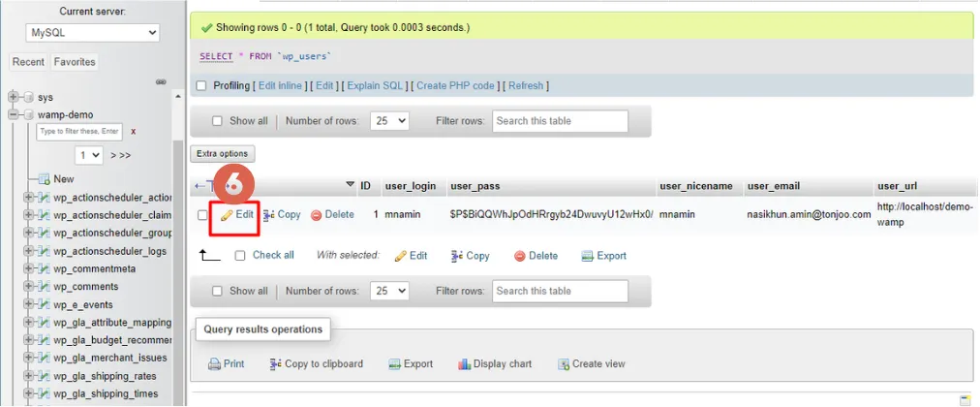Image resolution: width=980 pixels, height=407 pixels.
Task: Open Number of rows dropdown below results
Action: [389, 292]
